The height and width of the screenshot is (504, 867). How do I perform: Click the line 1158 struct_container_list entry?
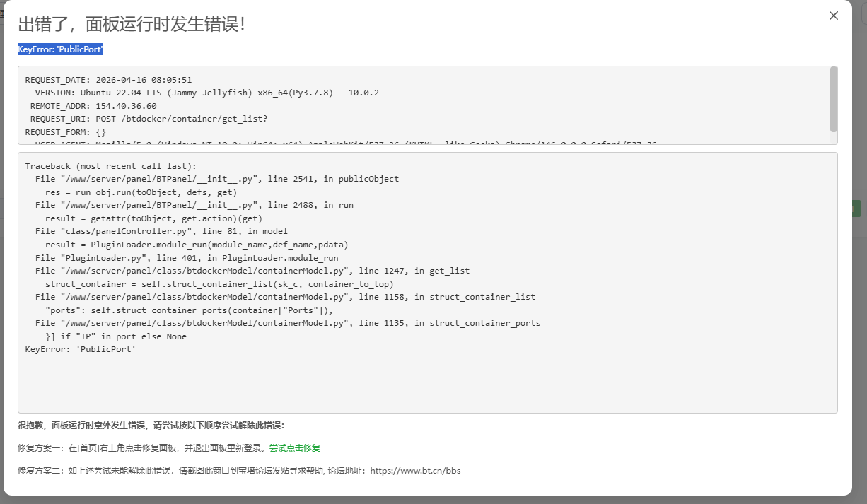coord(285,297)
